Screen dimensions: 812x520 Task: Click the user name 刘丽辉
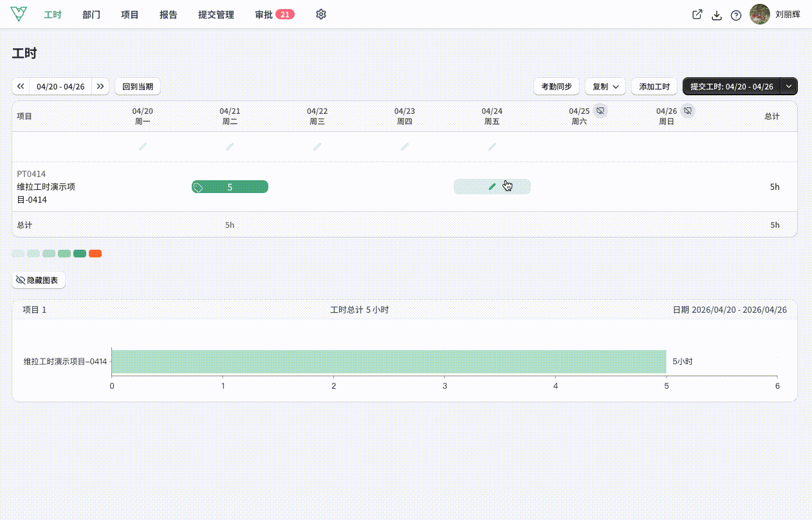(788, 14)
